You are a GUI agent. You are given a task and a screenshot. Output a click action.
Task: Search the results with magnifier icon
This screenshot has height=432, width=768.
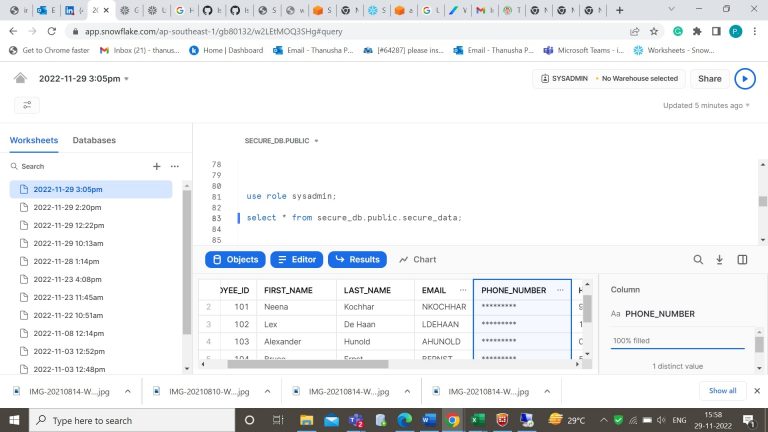(x=698, y=259)
